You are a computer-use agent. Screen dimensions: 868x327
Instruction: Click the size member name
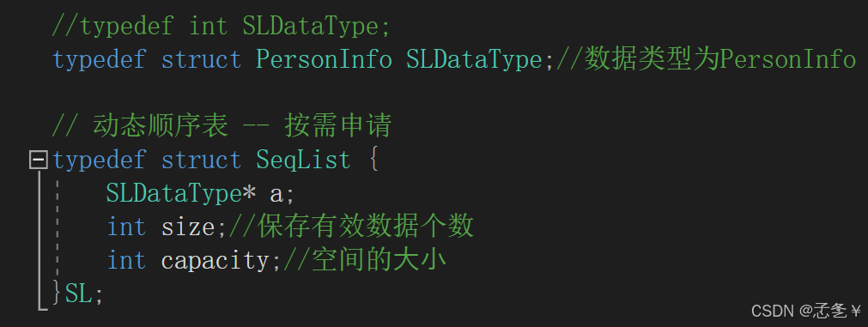click(x=188, y=227)
